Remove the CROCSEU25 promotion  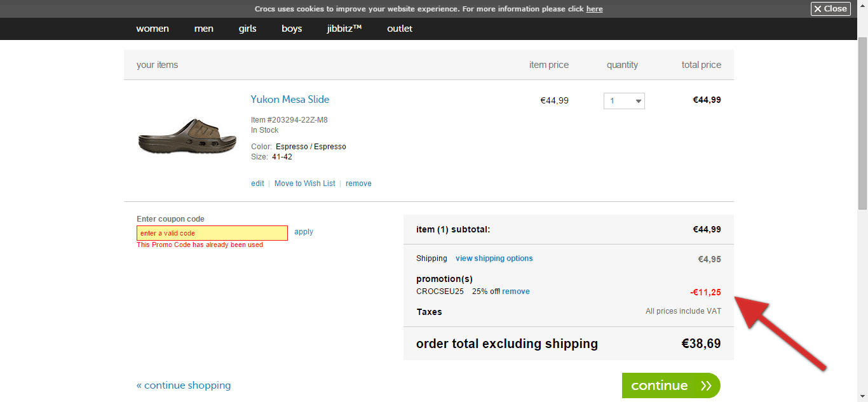click(x=516, y=291)
